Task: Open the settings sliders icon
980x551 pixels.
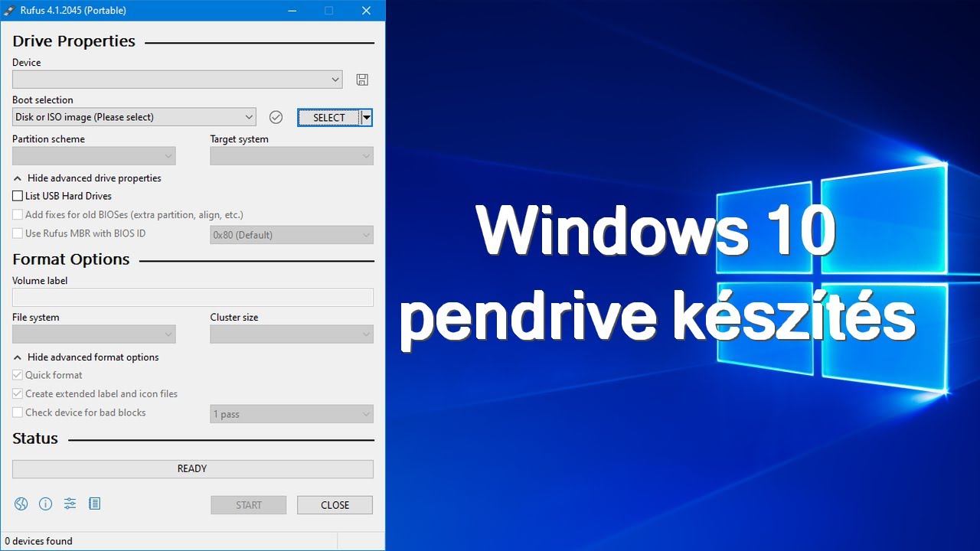Action: coord(70,504)
